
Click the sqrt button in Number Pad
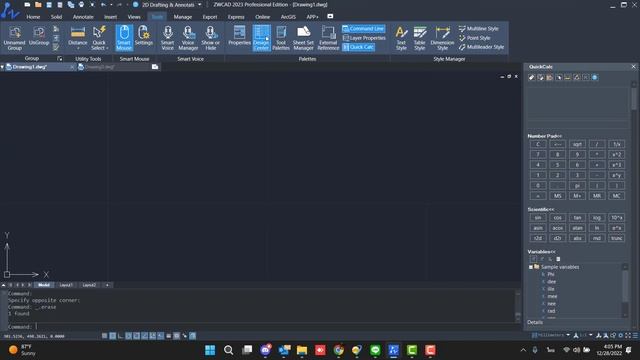577,144
